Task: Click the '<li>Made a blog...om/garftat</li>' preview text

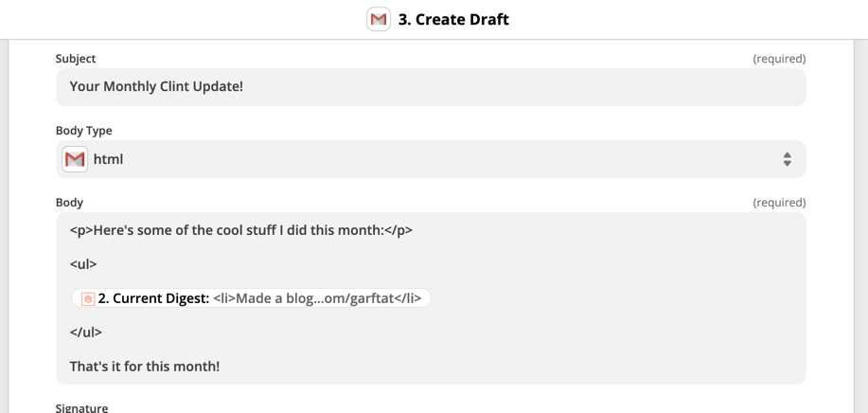Action: tap(317, 298)
